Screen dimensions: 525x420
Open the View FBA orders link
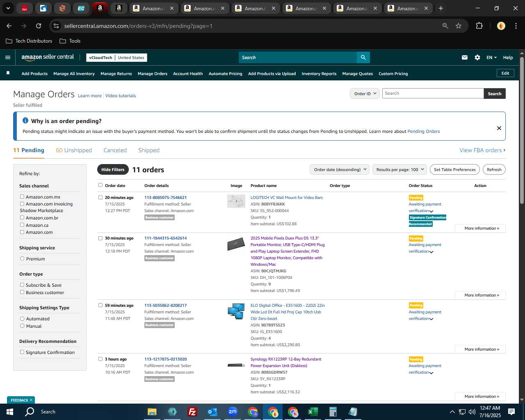point(482,150)
